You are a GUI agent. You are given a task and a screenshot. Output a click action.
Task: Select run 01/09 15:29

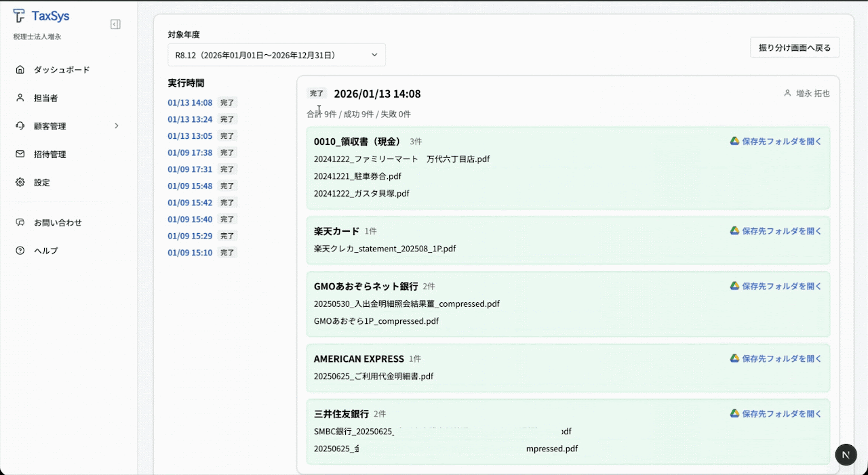pos(190,236)
